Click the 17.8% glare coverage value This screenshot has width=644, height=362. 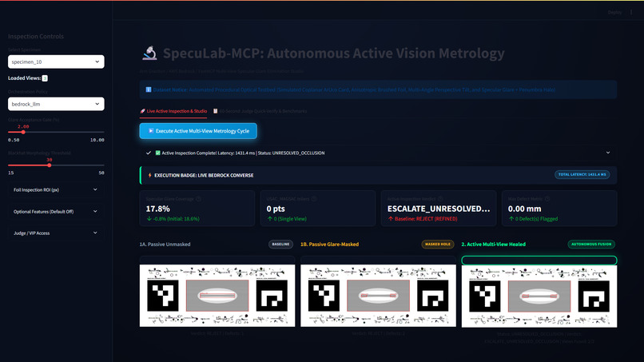click(x=157, y=209)
